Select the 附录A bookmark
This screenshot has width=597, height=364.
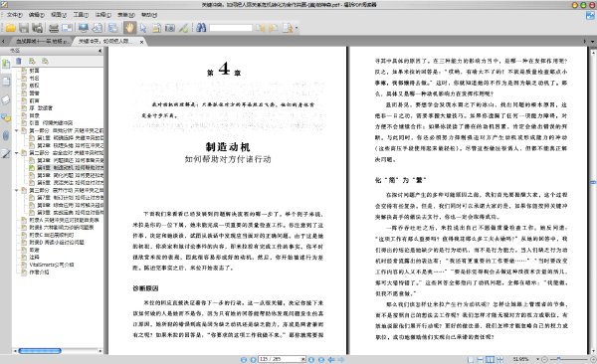(64, 220)
